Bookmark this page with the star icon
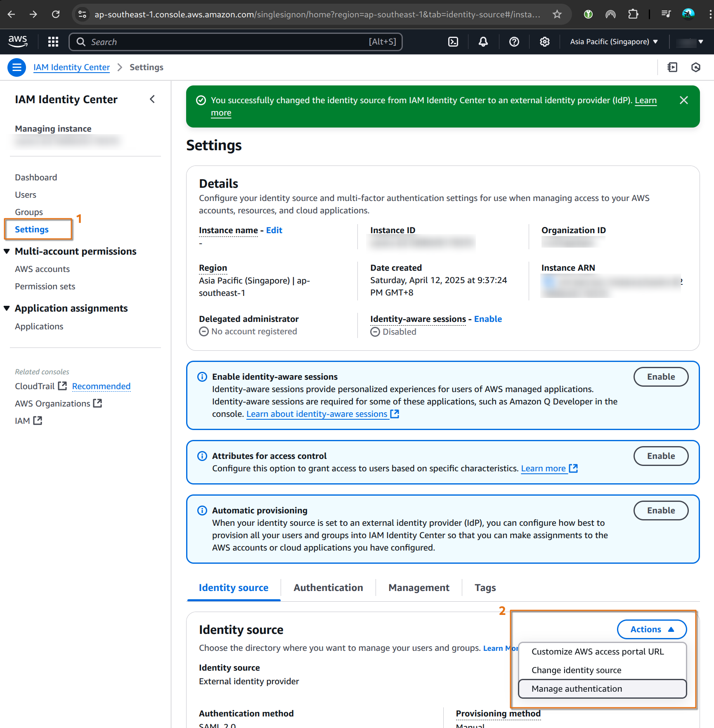714x728 pixels. (557, 14)
